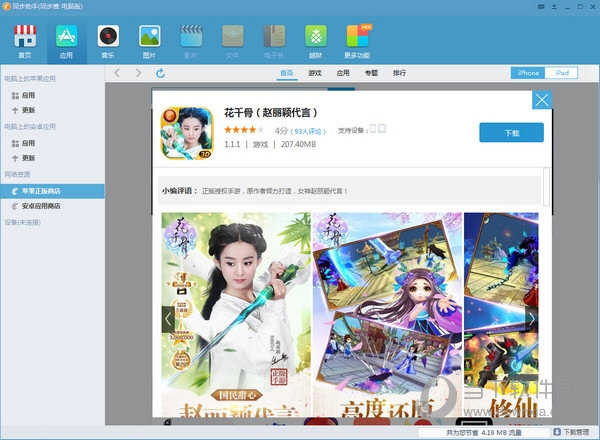Download the 花千骨 game via 下载
The height and width of the screenshot is (441, 600).
pyautogui.click(x=511, y=132)
